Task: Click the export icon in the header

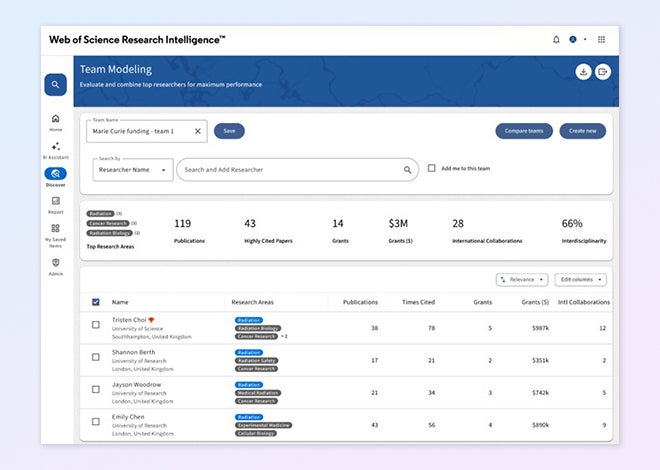Action: [603, 71]
